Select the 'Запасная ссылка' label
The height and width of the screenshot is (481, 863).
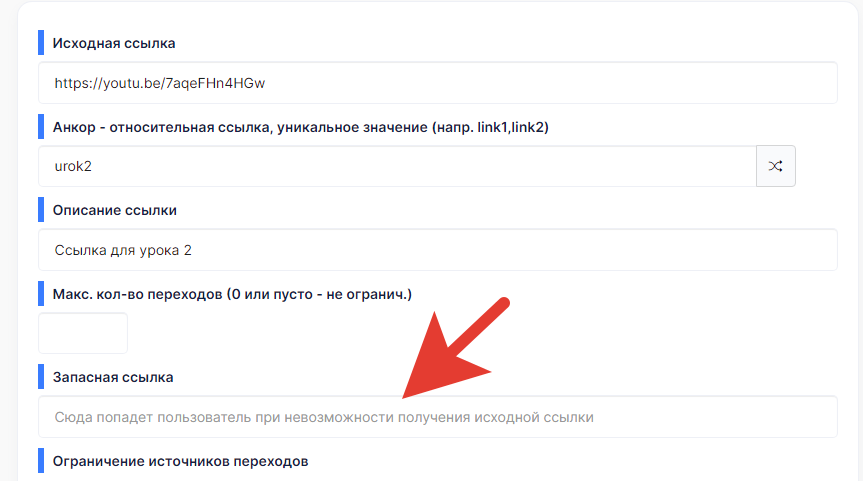point(113,378)
